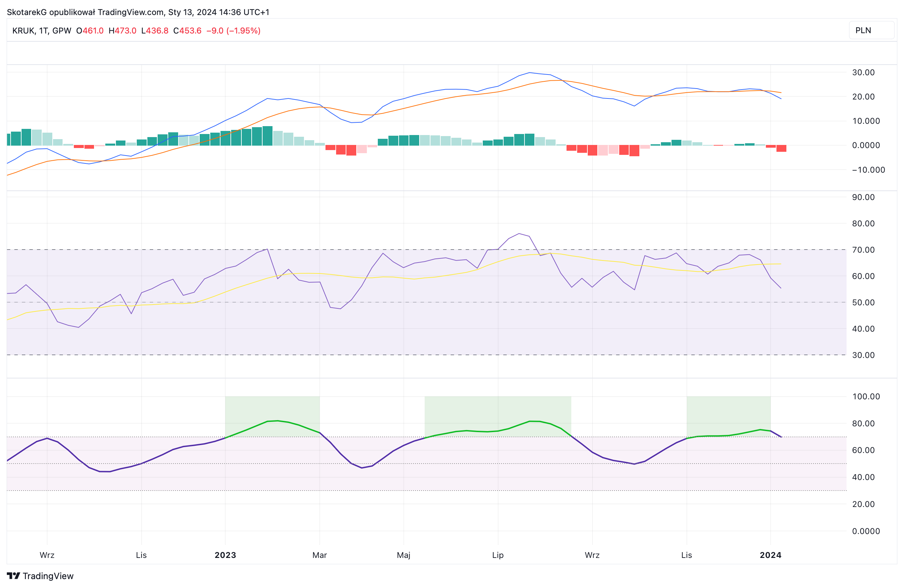Click the 90.00 value on RSI scale
904x588 pixels.
tap(863, 197)
